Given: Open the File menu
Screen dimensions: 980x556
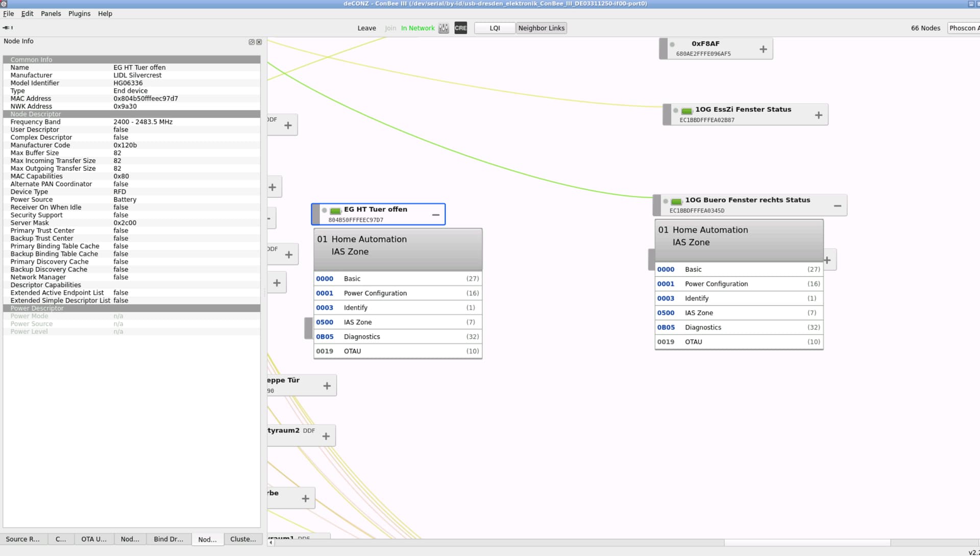Looking at the screenshot, I should point(9,14).
